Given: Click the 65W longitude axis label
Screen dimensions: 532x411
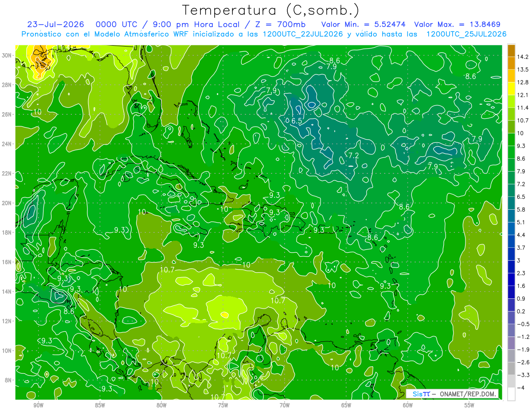Looking at the screenshot, I should [346, 405].
